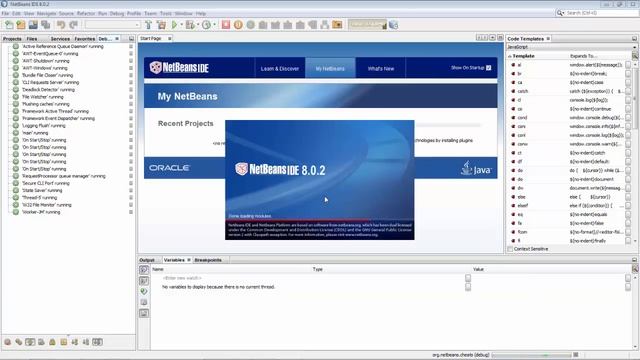Click the green Run Project arrow
This screenshot has width=640, height=360.
(x=174, y=25)
